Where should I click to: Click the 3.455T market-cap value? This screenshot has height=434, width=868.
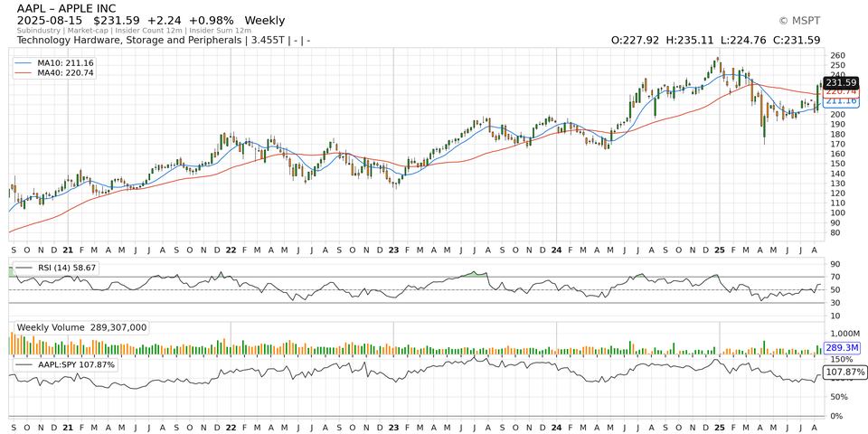[x=268, y=41]
